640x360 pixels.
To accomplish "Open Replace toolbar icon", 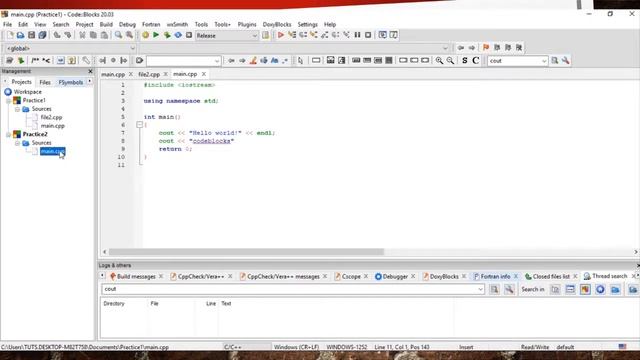I will click(129, 35).
